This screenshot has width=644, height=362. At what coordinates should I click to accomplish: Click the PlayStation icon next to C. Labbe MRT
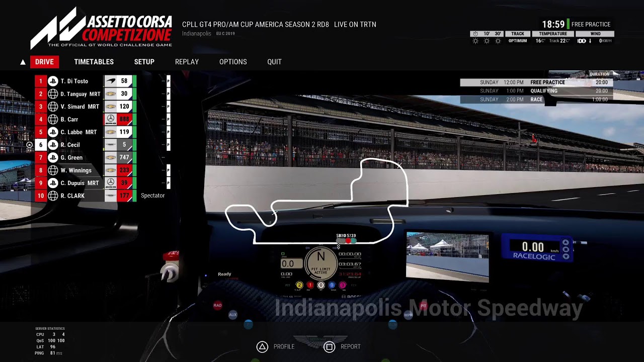click(53, 132)
